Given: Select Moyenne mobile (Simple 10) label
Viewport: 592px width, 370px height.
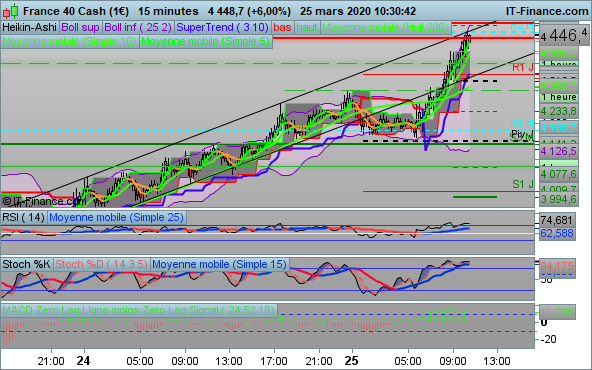Looking at the screenshot, I should [69, 41].
